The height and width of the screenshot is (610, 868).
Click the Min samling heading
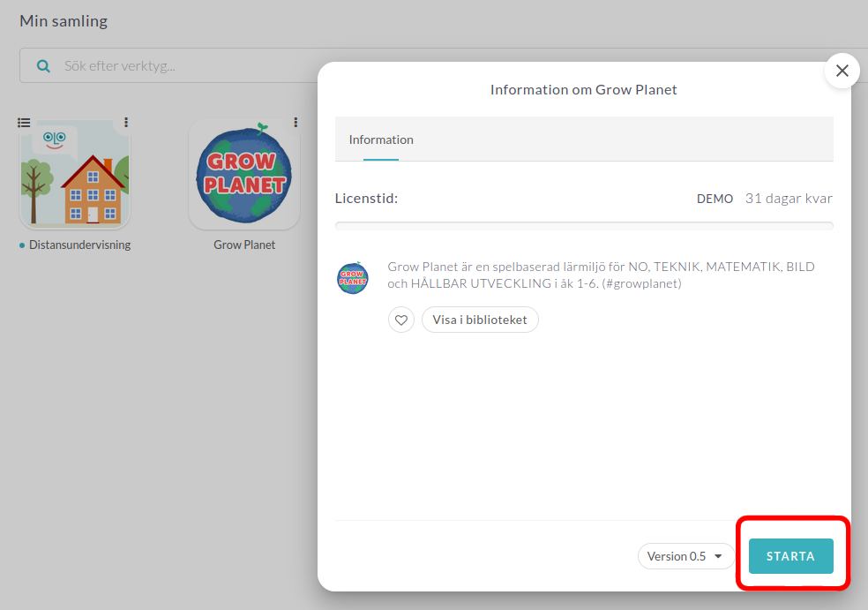64,21
